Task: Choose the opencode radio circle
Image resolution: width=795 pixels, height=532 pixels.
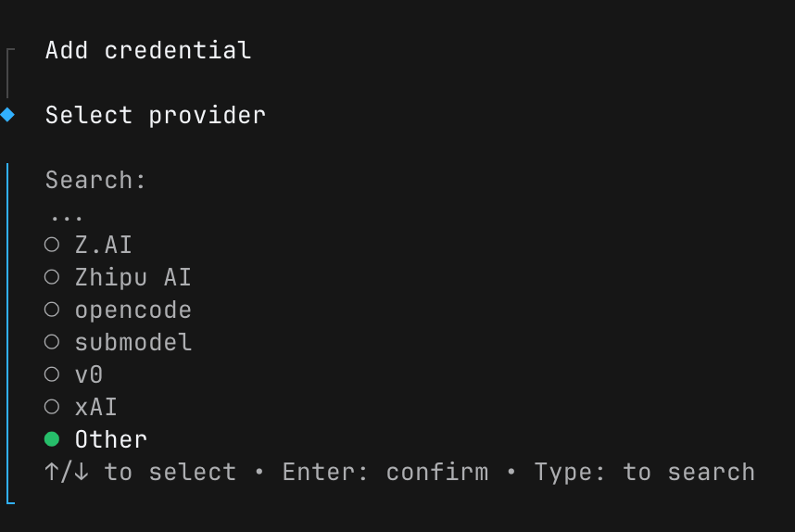Action: (52, 310)
